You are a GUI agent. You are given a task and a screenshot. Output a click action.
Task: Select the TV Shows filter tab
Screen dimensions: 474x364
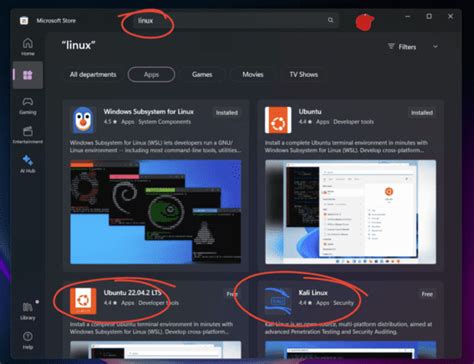tap(304, 74)
